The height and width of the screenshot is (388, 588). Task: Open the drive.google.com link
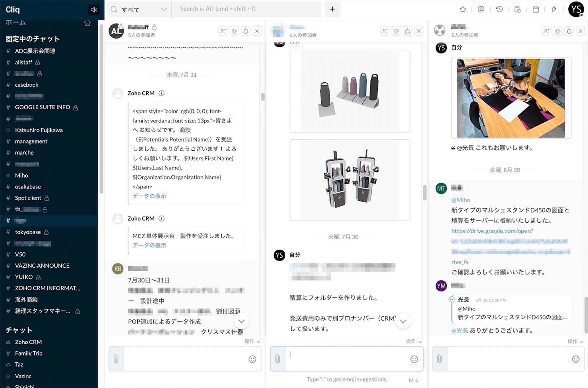pos(492,231)
